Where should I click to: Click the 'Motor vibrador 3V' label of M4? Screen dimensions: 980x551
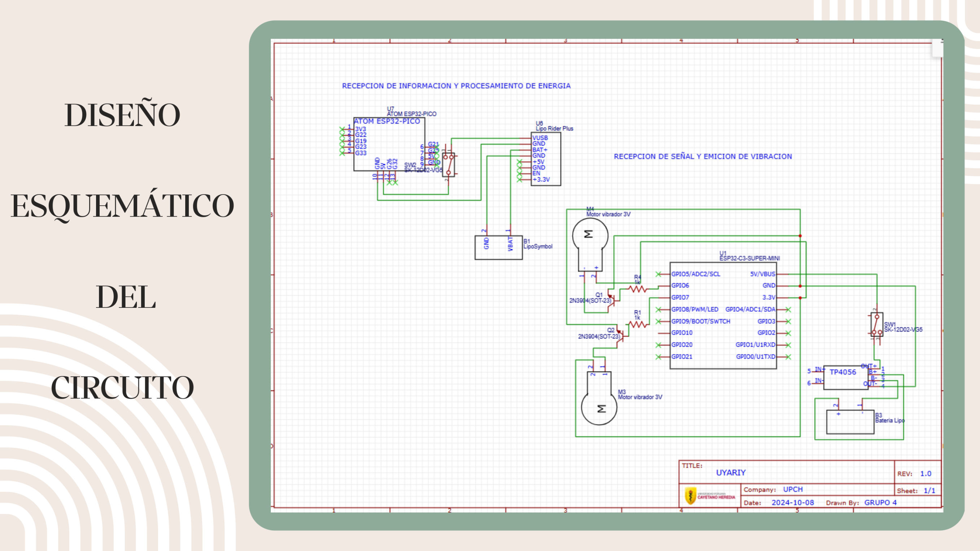click(608, 214)
